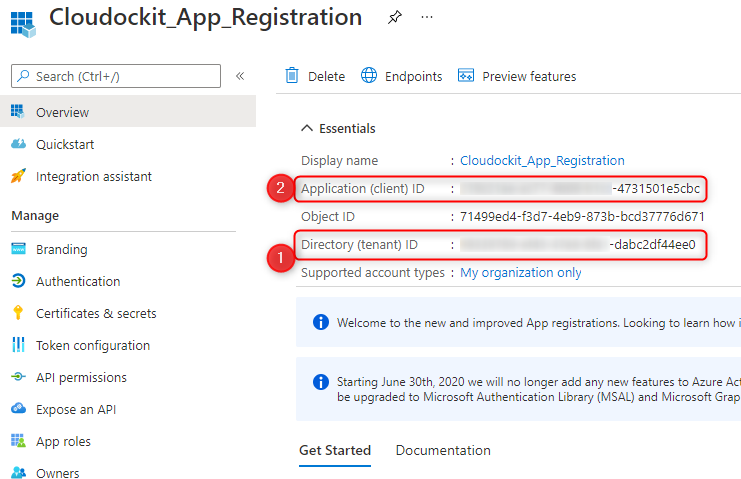Click the Display name label
The width and height of the screenshot is (741, 479).
(339, 161)
